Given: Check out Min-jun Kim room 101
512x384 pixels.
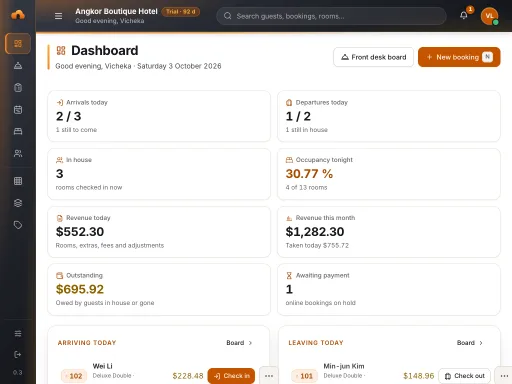Looking at the screenshot, I should click(465, 376).
